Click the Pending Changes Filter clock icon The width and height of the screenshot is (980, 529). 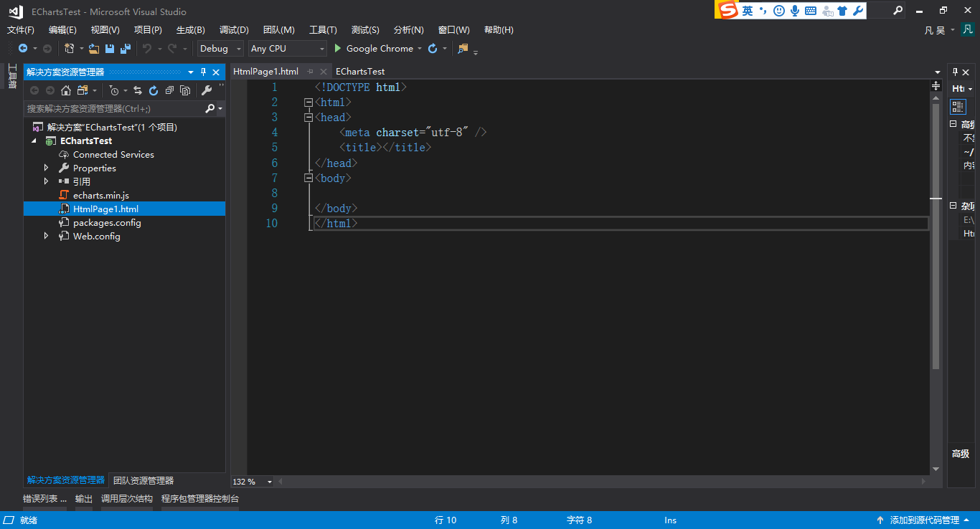tap(114, 90)
